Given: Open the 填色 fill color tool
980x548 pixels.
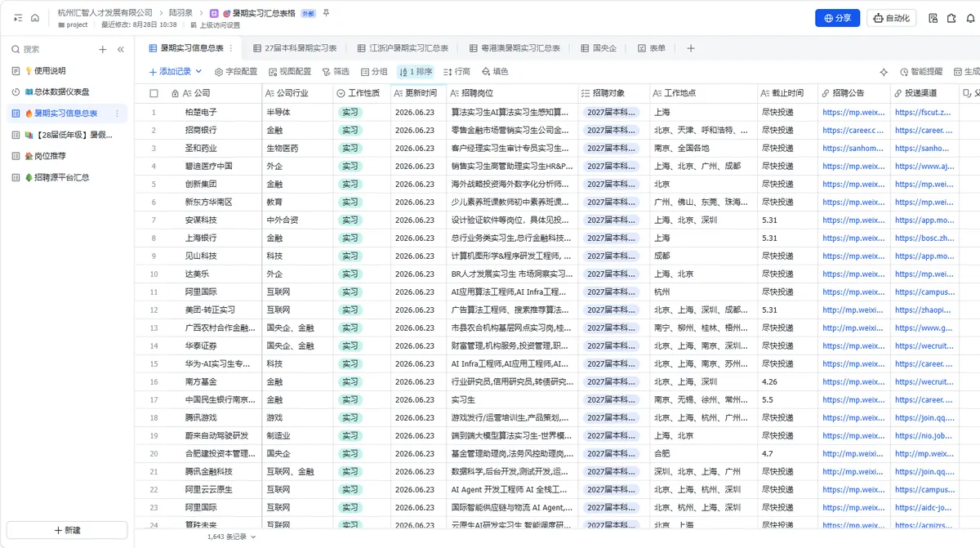Looking at the screenshot, I should pos(495,72).
